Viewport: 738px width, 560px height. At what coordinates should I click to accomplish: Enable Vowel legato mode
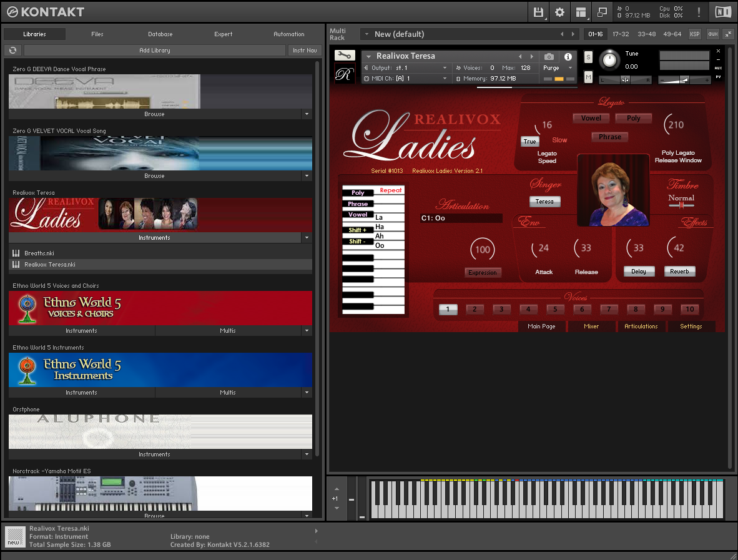point(591,118)
